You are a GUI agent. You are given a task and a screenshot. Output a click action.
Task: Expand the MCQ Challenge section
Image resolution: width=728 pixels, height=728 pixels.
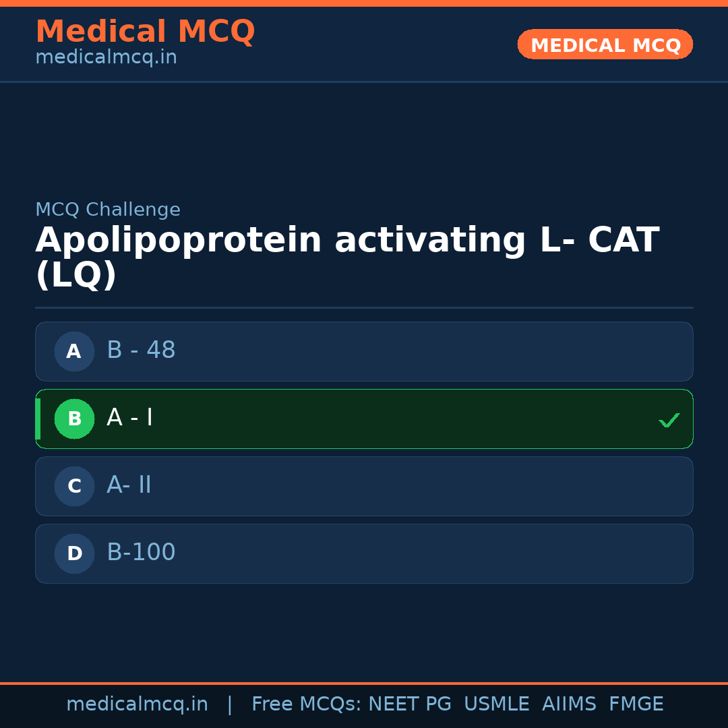(x=108, y=209)
